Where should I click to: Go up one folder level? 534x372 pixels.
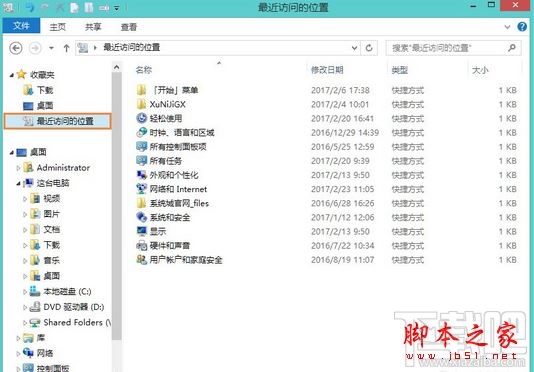click(x=66, y=48)
